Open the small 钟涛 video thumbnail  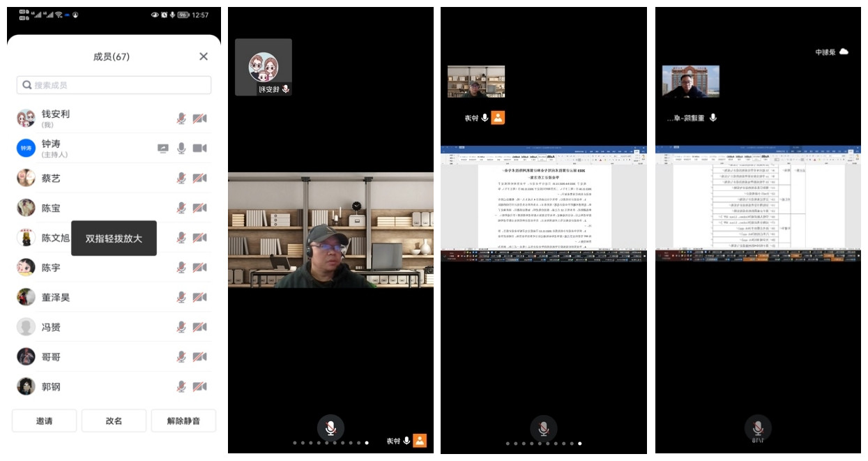click(x=476, y=82)
